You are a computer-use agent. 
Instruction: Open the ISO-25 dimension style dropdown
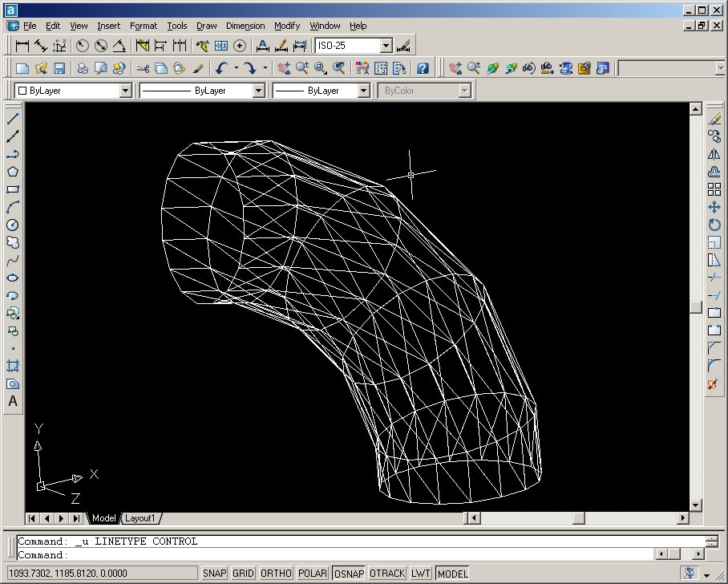[386, 47]
